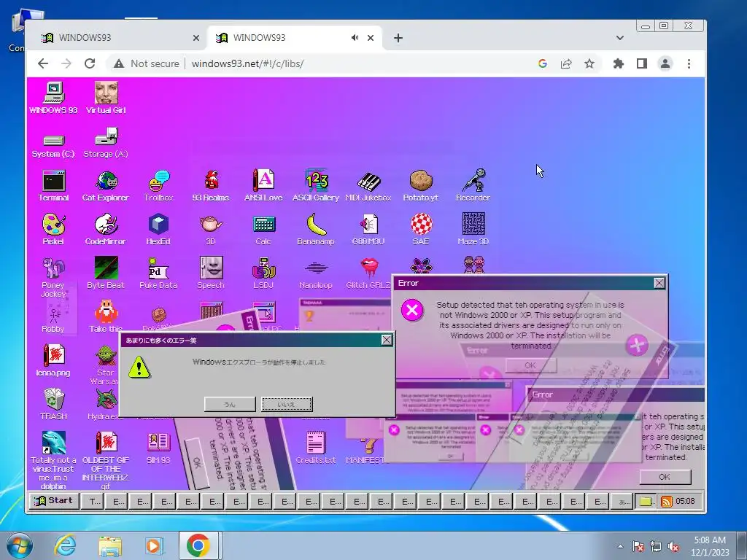Open the Storage (A:) floppy icon

tap(106, 136)
